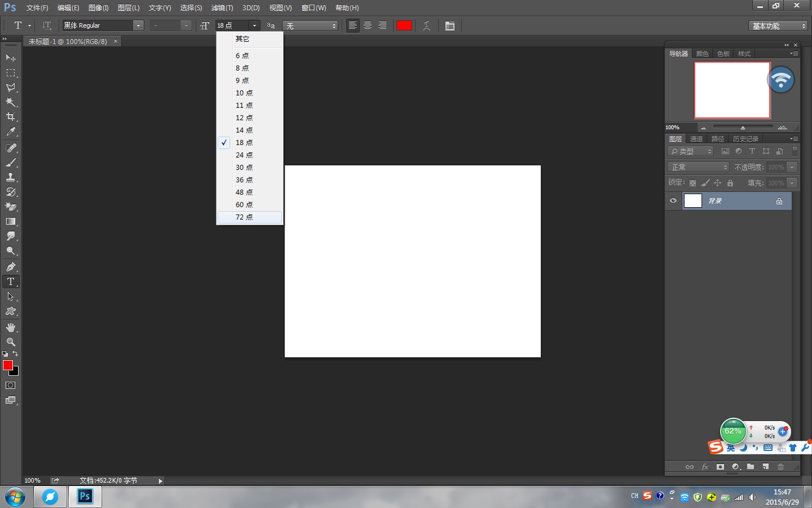Image resolution: width=812 pixels, height=508 pixels.
Task: Open the opacity slider dropdown
Action: (792, 167)
